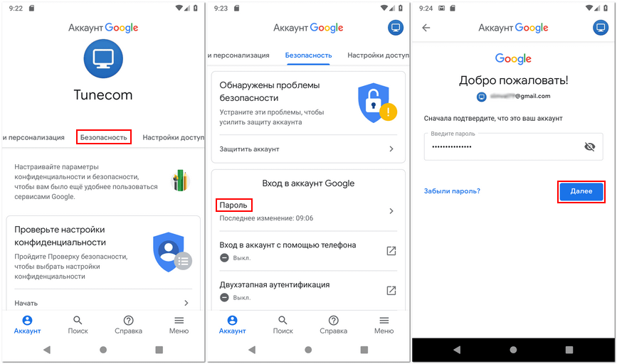Focus the Введите пароль input field
Viewport: 617px width, 364px height.
tap(513, 146)
